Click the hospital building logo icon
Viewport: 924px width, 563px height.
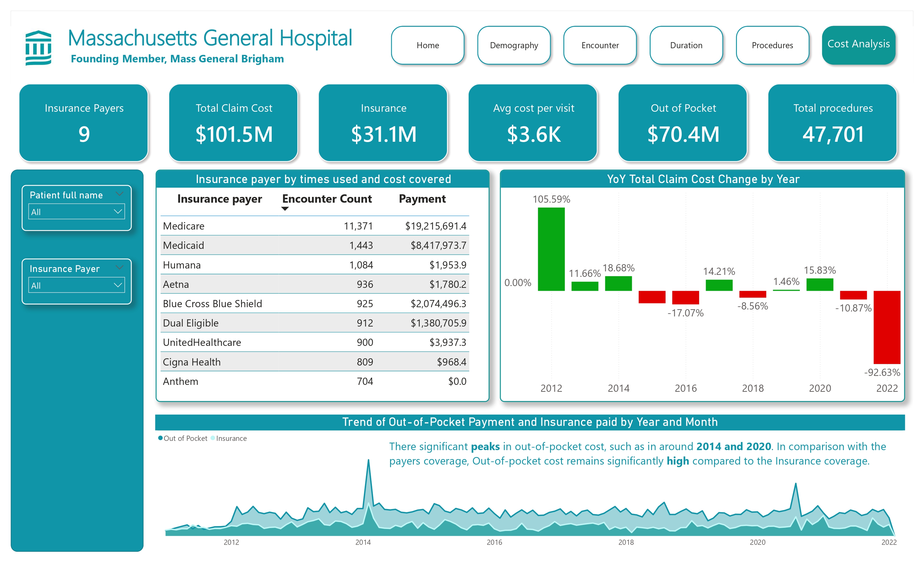click(x=38, y=48)
